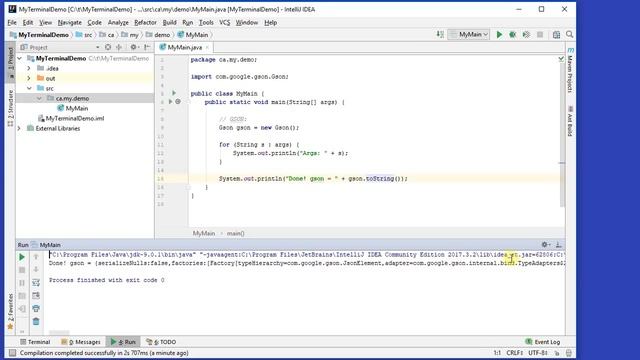Clear all console output trash icon
640x360 pixels.
coord(36,322)
